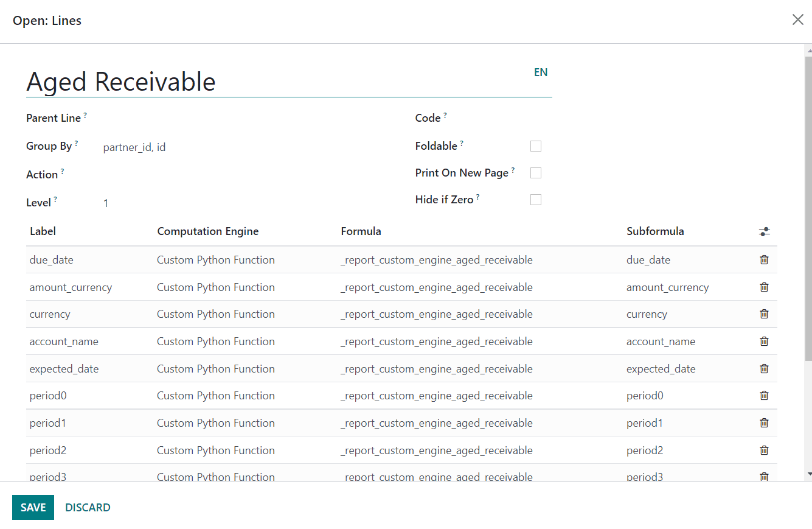Viewport: 812px width, 529px height.
Task: Sort by Computation Engine column header
Action: (x=207, y=231)
